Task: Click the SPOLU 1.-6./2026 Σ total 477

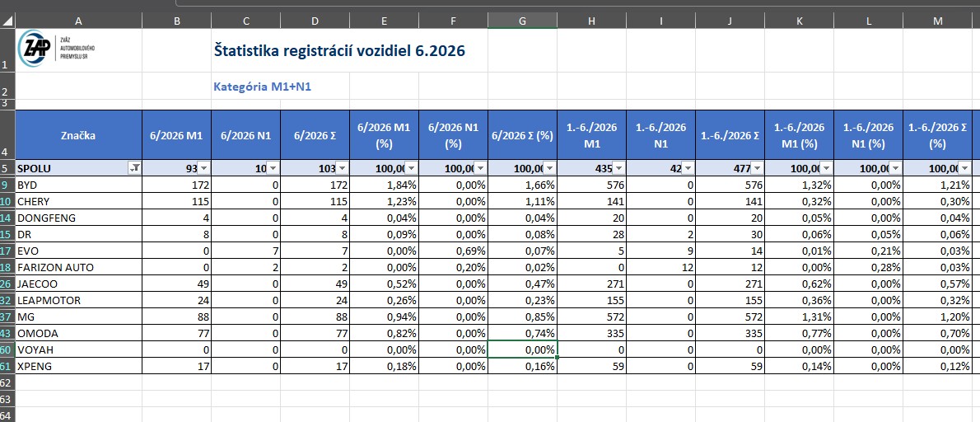Action: (x=730, y=168)
